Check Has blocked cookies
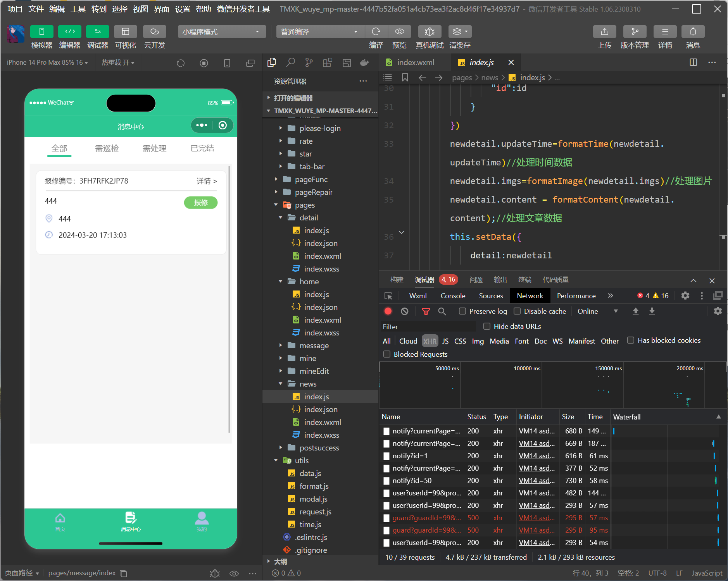This screenshot has height=581, width=728. (x=631, y=340)
